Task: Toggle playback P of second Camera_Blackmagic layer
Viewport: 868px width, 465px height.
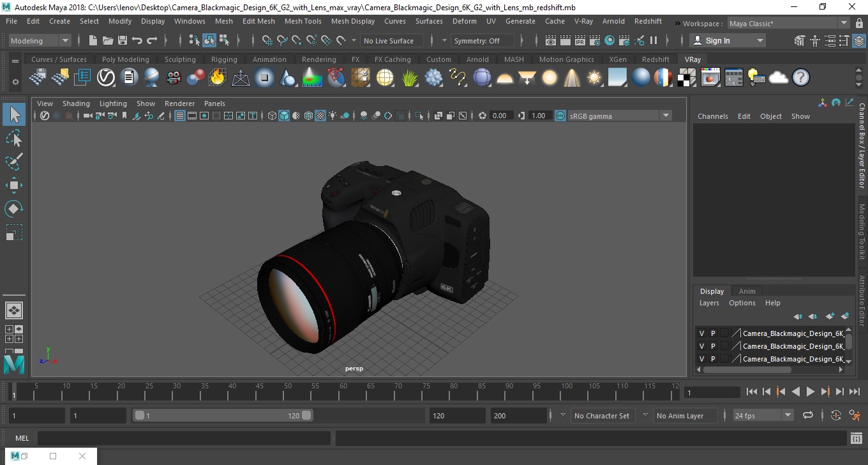Action: (x=713, y=346)
